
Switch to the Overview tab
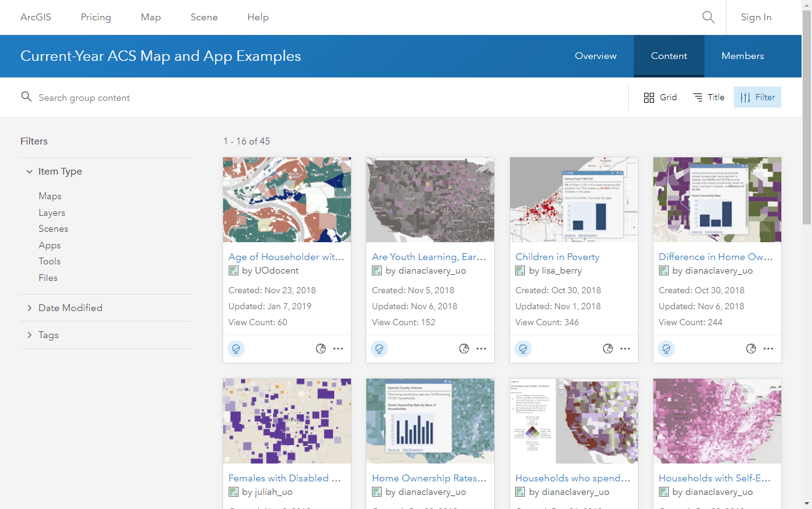(x=595, y=56)
